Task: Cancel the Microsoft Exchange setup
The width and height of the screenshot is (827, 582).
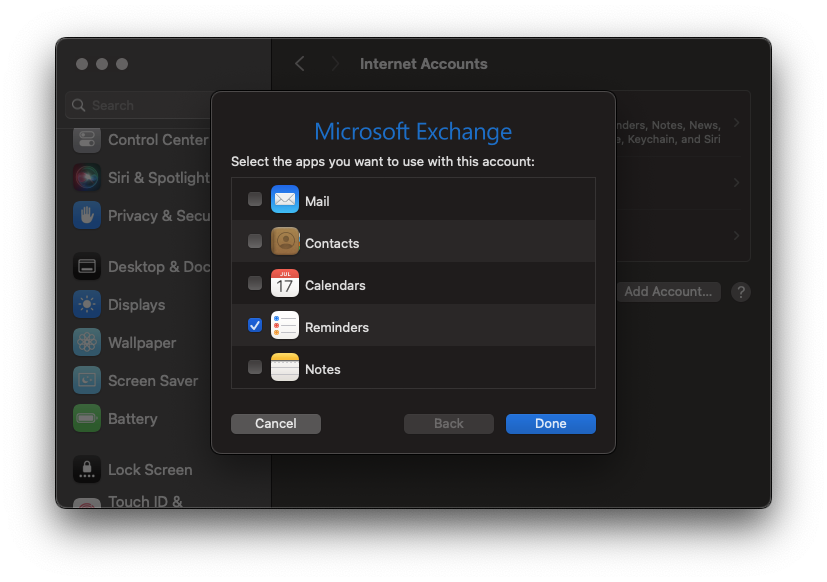Action: click(x=276, y=424)
